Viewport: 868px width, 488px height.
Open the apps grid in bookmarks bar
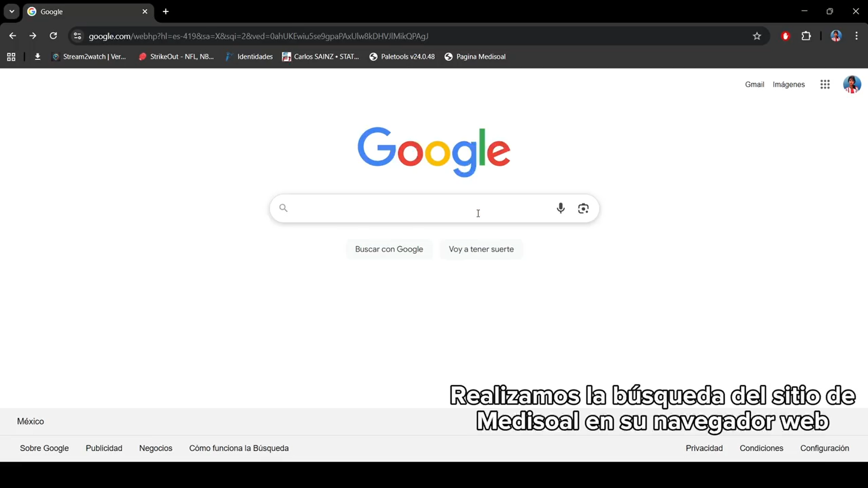coord(11,57)
